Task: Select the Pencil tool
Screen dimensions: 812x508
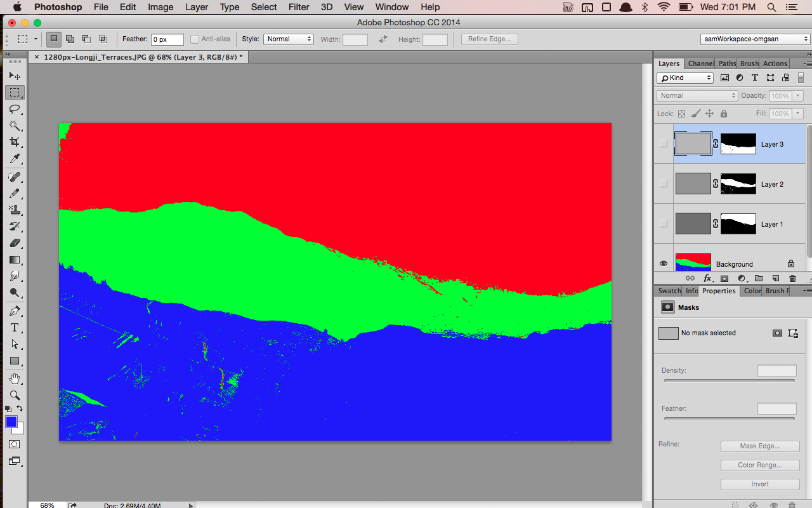Action: tap(15, 194)
